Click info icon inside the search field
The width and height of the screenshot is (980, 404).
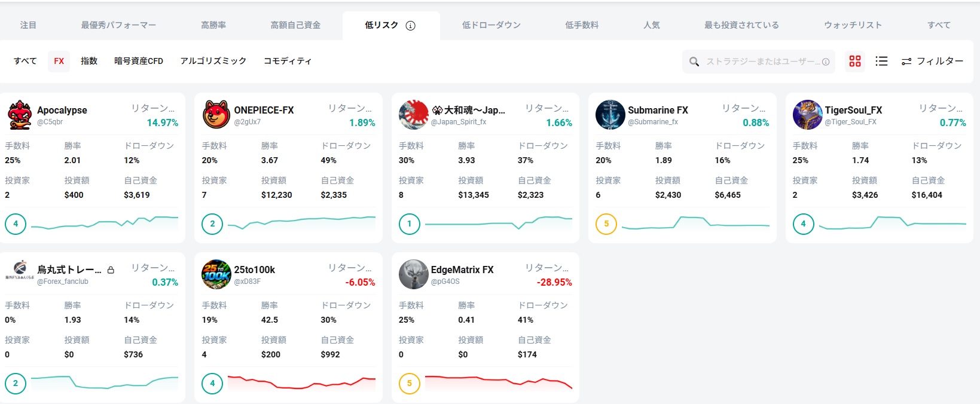coord(826,62)
